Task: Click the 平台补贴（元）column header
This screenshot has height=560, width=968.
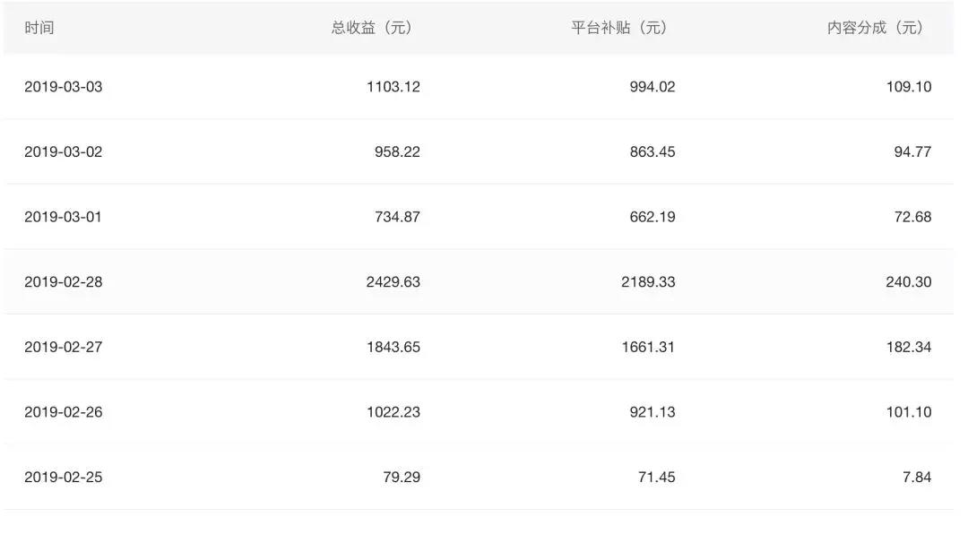Action: click(619, 28)
